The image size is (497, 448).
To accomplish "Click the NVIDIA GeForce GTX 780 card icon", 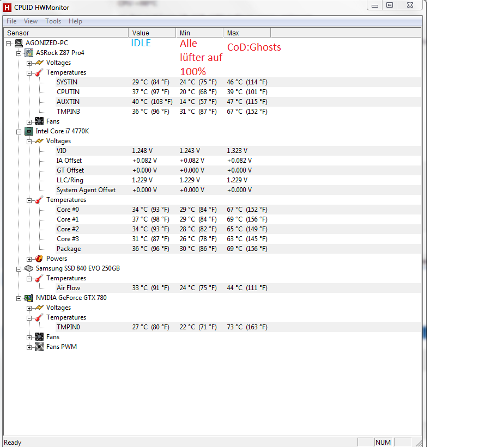I will [29, 298].
